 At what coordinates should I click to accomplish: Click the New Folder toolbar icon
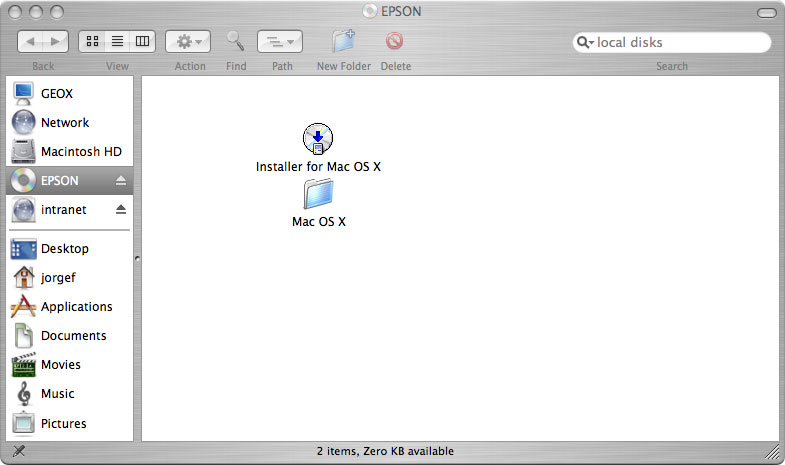coord(343,41)
